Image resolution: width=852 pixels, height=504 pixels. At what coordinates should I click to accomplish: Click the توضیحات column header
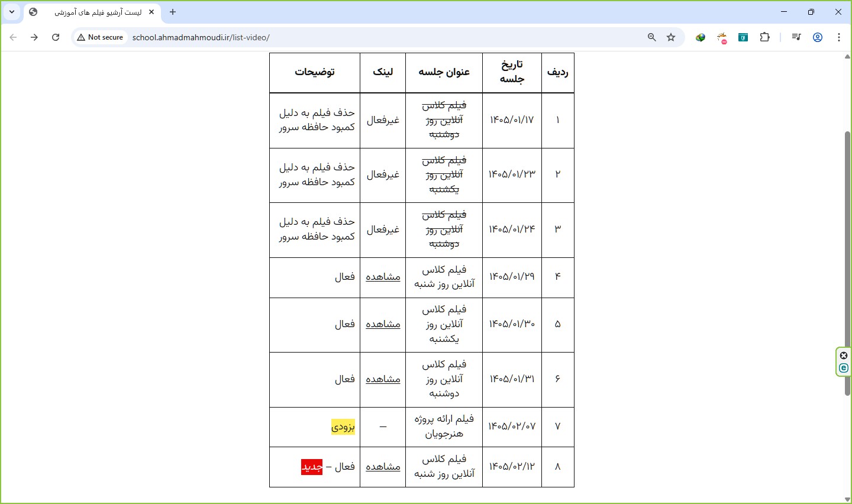coord(315,72)
